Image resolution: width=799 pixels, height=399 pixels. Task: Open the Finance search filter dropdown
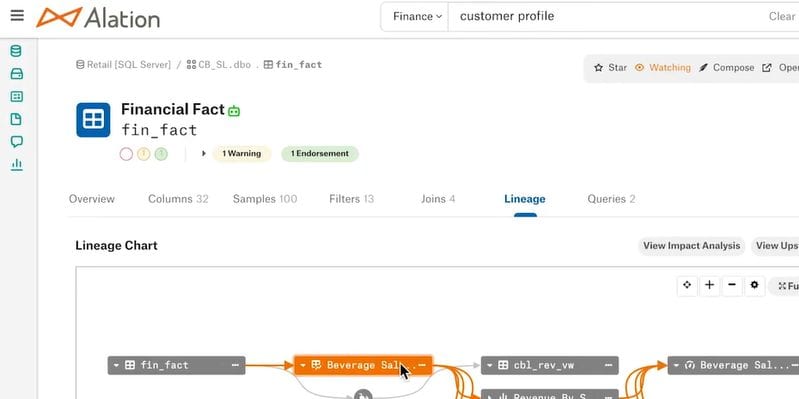click(x=417, y=16)
